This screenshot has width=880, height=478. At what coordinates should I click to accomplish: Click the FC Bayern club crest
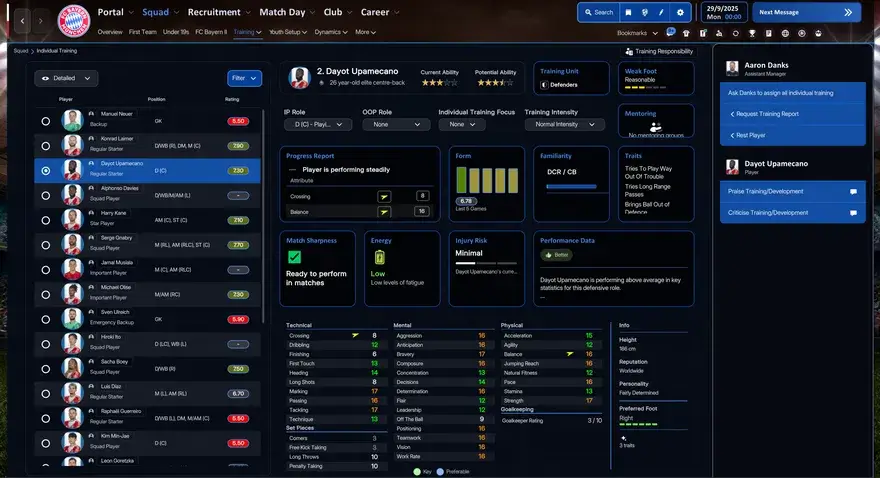click(x=74, y=21)
